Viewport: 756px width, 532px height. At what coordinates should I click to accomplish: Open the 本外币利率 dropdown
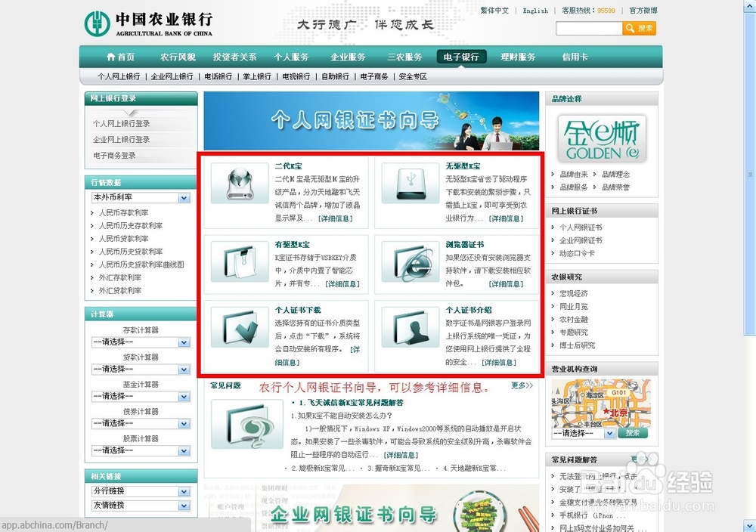pyautogui.click(x=140, y=197)
